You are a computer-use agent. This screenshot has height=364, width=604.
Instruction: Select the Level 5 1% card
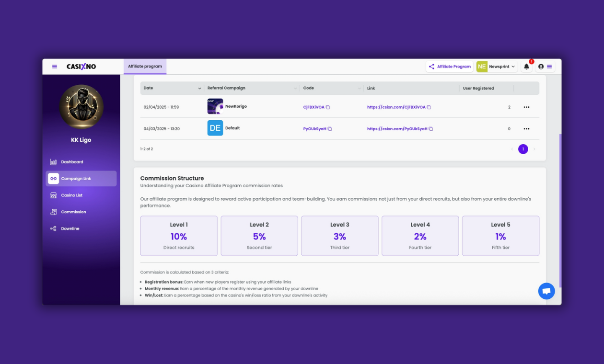point(500,236)
